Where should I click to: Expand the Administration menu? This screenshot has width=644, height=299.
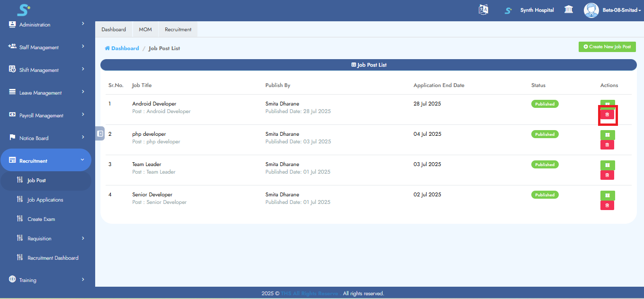click(x=45, y=25)
